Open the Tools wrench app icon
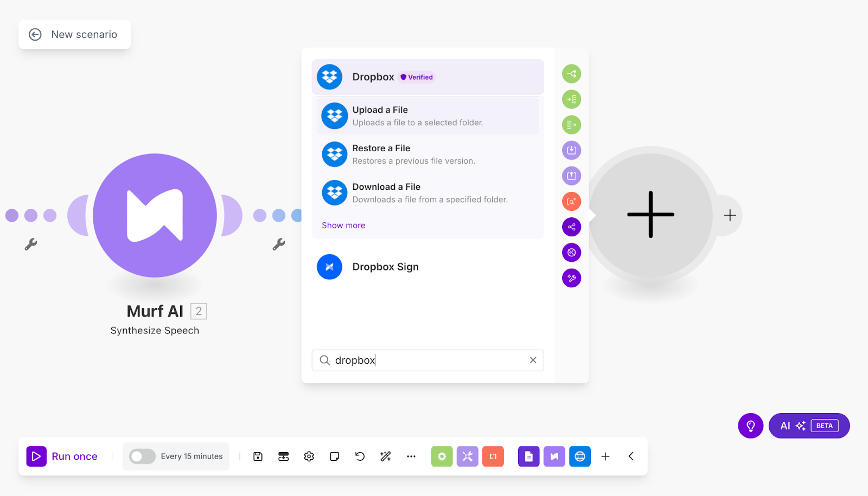 coord(467,456)
